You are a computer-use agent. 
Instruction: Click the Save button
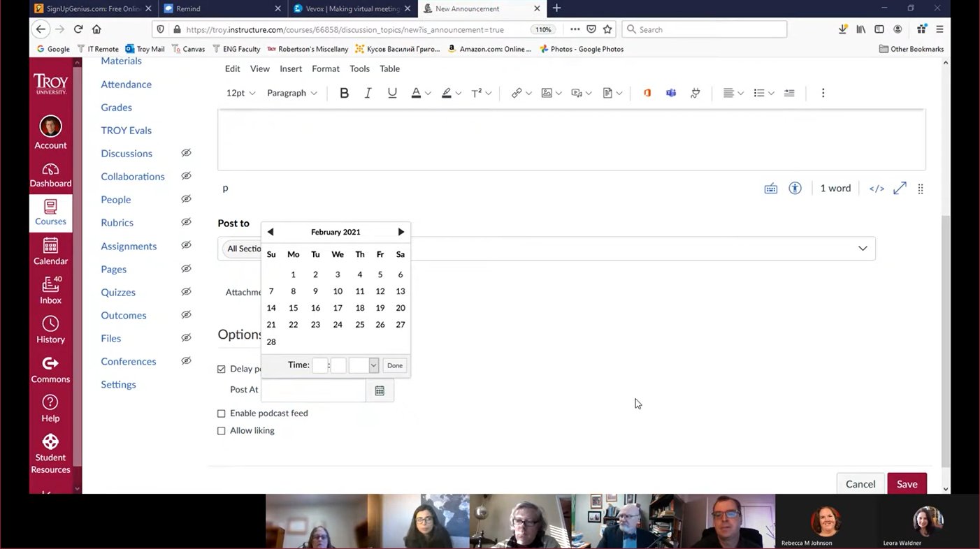pyautogui.click(x=907, y=484)
